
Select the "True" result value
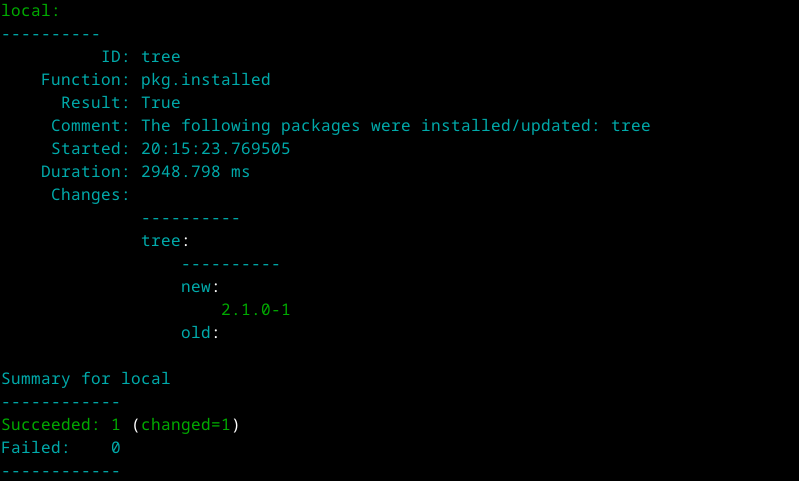pos(161,103)
